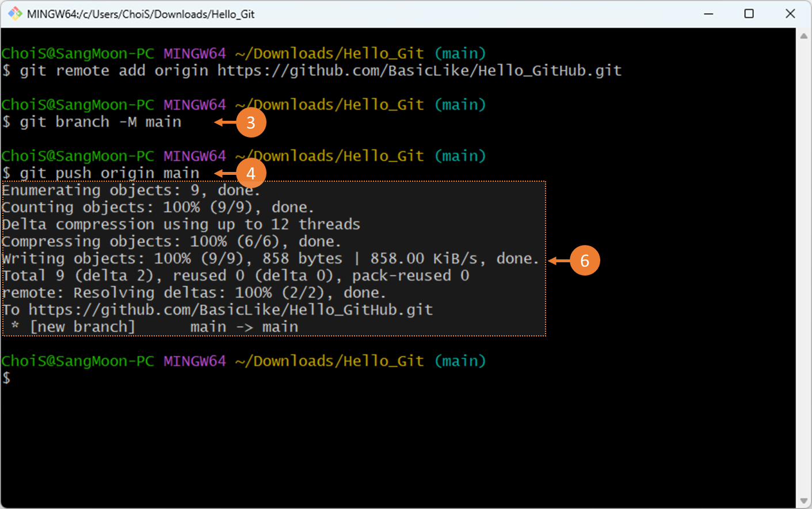This screenshot has width=812, height=509.
Task: Click the scrollbar down arrow
Action: point(804,501)
